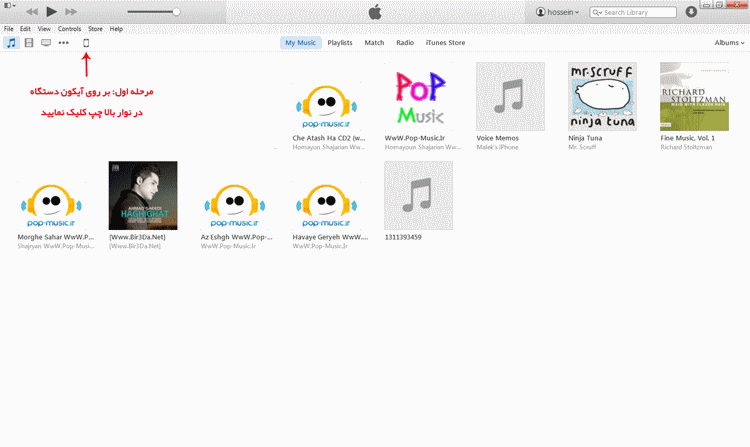Open the Ninja Tuna album cover
Viewport: 750px width, 447px height.
point(602,96)
